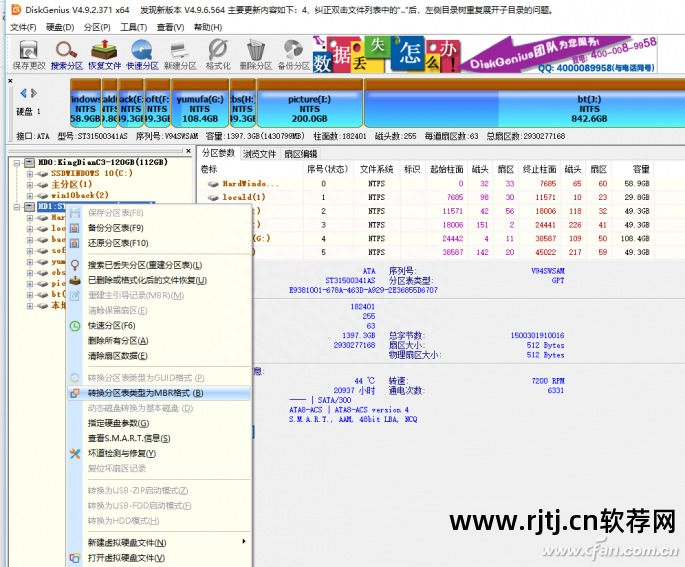Screen dimensions: 685x567
Task: Open the 分区(P) menu
Action: click(97, 27)
